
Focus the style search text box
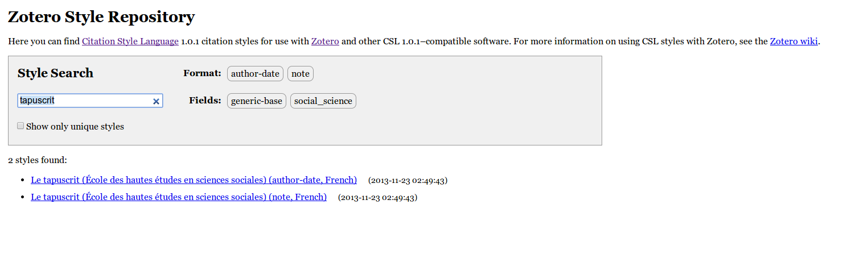[x=90, y=101]
